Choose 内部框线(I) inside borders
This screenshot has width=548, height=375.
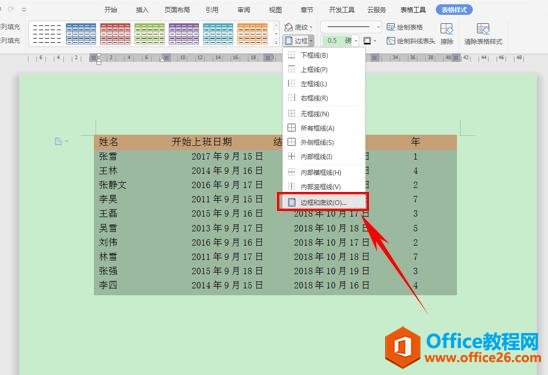[x=324, y=157]
